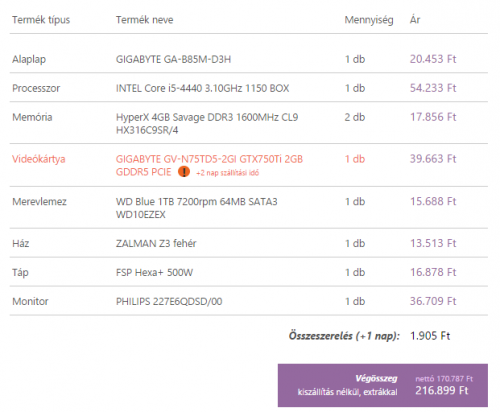500x412 pixels.
Task: Click the purple Végösszeg total box
Action: (383, 385)
